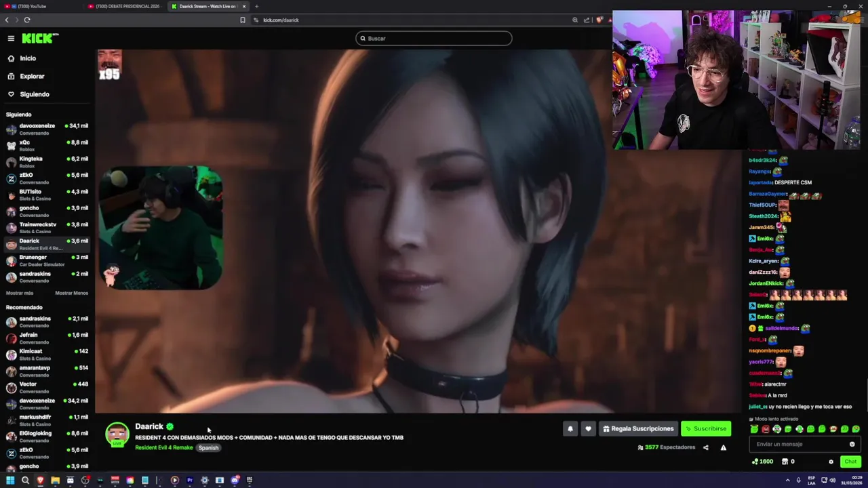Click the Kick logo
Viewport: 868px width, 488px height.
tap(40, 39)
